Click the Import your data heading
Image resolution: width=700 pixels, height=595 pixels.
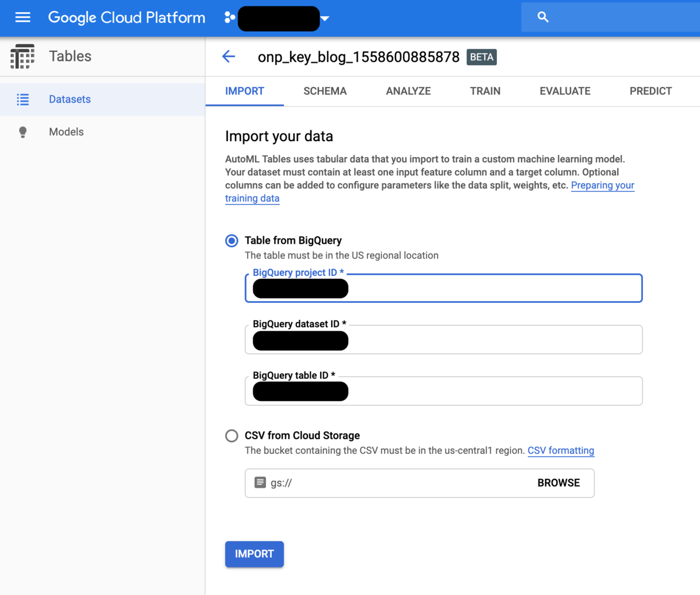pos(279,136)
